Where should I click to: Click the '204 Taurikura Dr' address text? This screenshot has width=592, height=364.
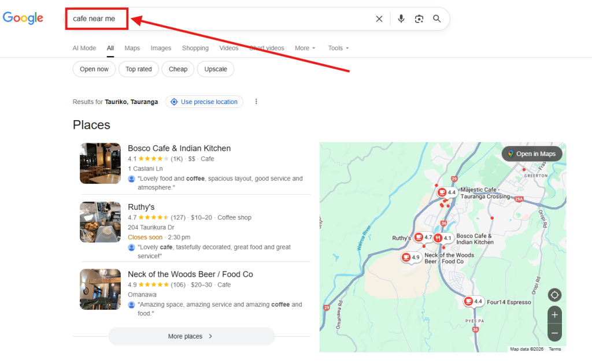tap(151, 228)
